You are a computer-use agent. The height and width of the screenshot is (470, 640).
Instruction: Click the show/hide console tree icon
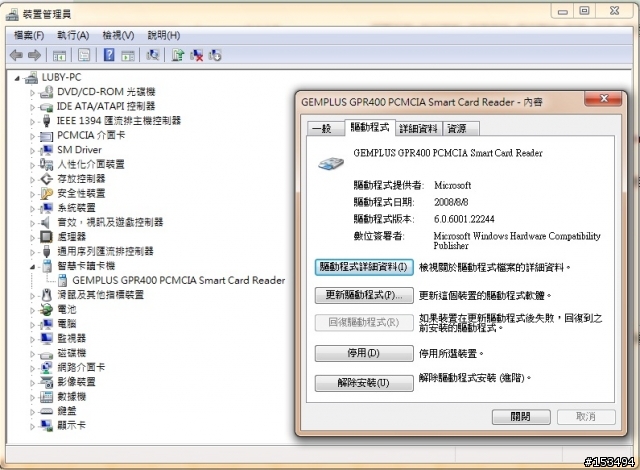(59, 55)
